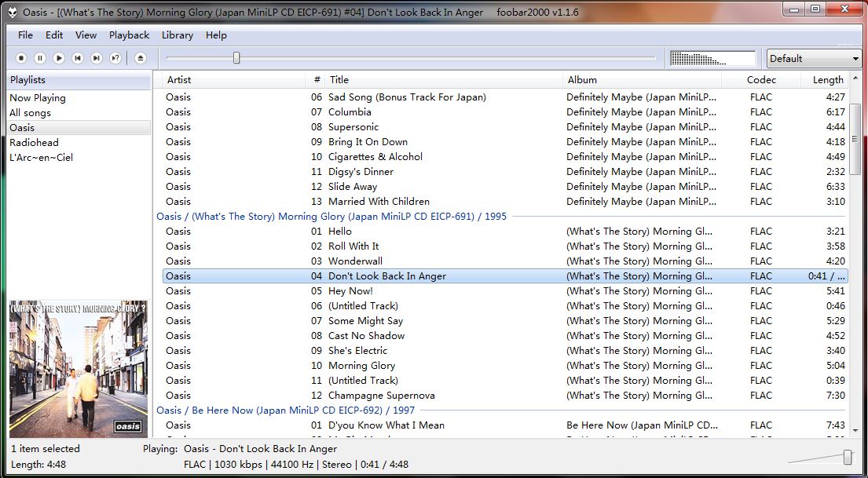
Task: Select the track "Supersonic"
Action: [x=505, y=126]
